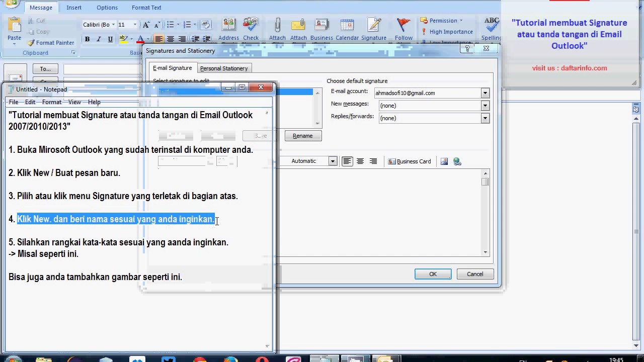Image resolution: width=644 pixels, height=362 pixels.
Task: Decrease indent in the ribbon
Action: click(x=195, y=39)
